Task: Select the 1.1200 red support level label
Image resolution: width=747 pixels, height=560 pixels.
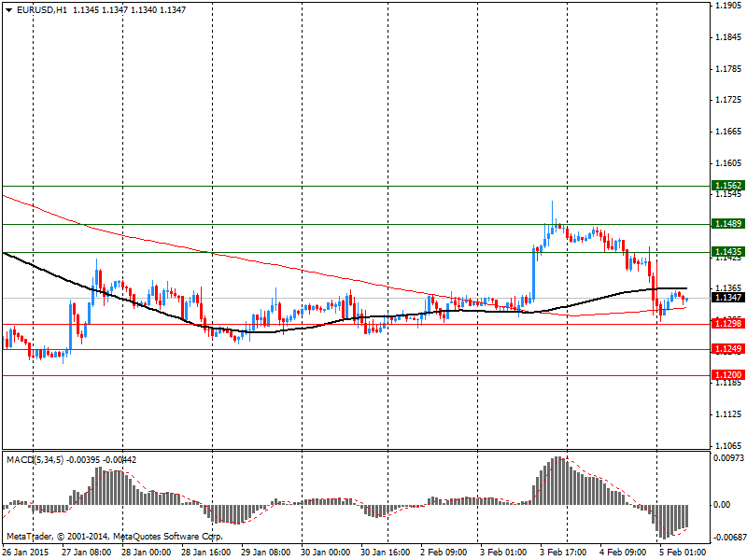Action: 728,375
